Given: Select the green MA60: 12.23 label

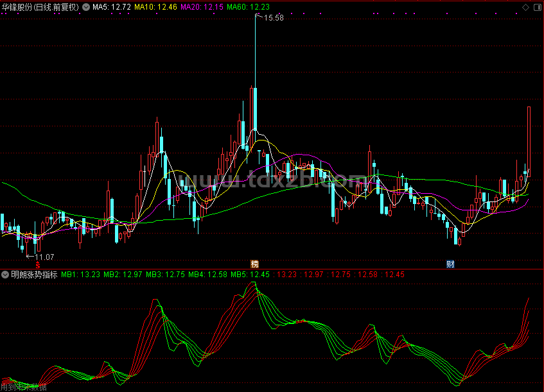Looking at the screenshot, I should pyautogui.click(x=249, y=7).
